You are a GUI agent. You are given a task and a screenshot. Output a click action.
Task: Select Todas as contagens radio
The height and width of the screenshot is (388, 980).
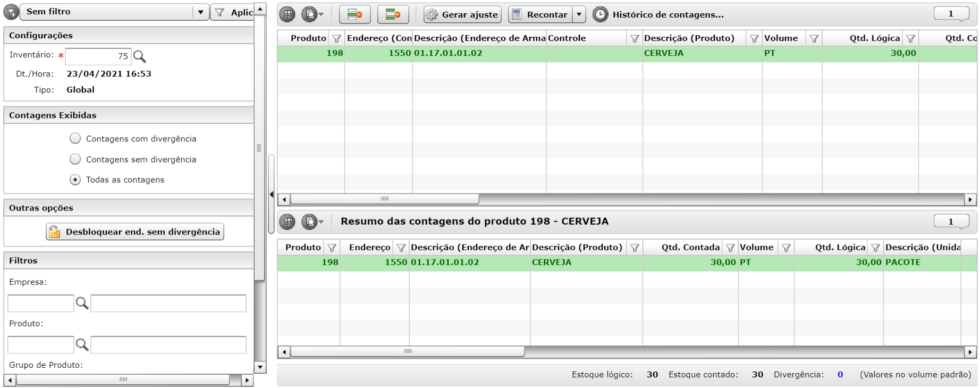[75, 180]
